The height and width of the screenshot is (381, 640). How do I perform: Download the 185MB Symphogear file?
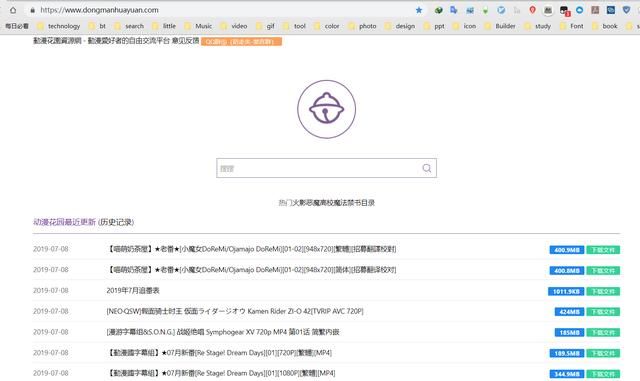tap(603, 333)
